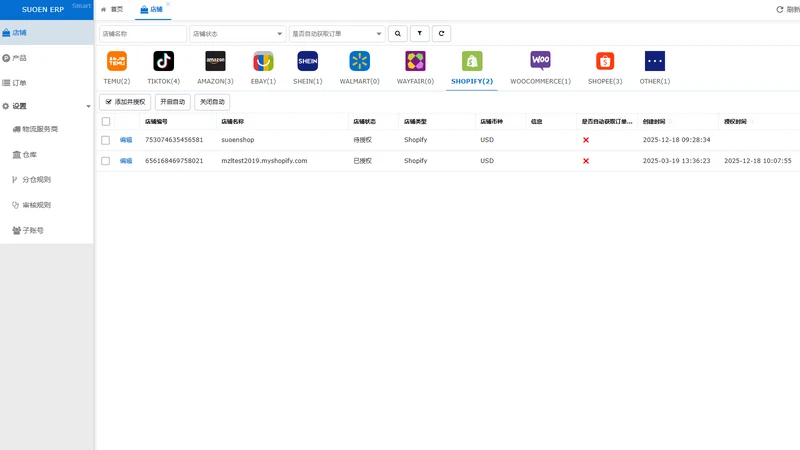Focus the 店铺名称 search field
800x450 pixels.
coord(143,34)
